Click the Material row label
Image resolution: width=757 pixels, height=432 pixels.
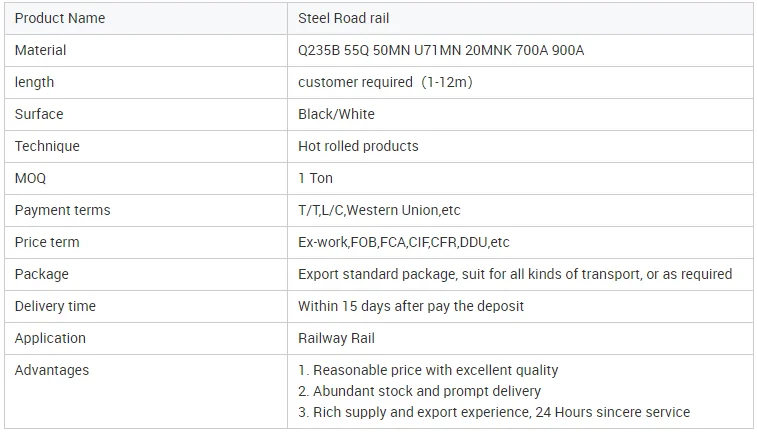[41, 50]
